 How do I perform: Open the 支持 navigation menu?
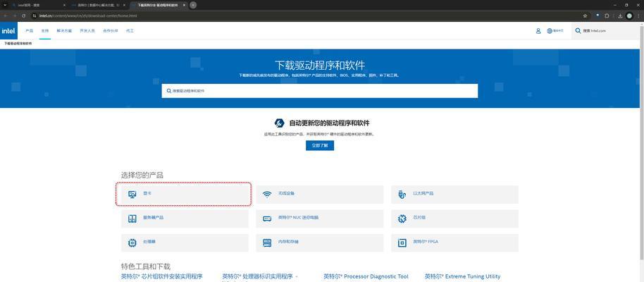tap(45, 31)
